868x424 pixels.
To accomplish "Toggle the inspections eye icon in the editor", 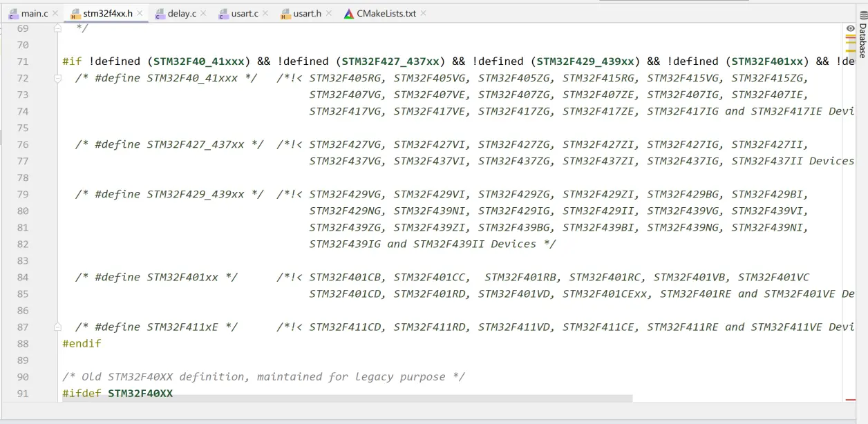I will 850,28.
